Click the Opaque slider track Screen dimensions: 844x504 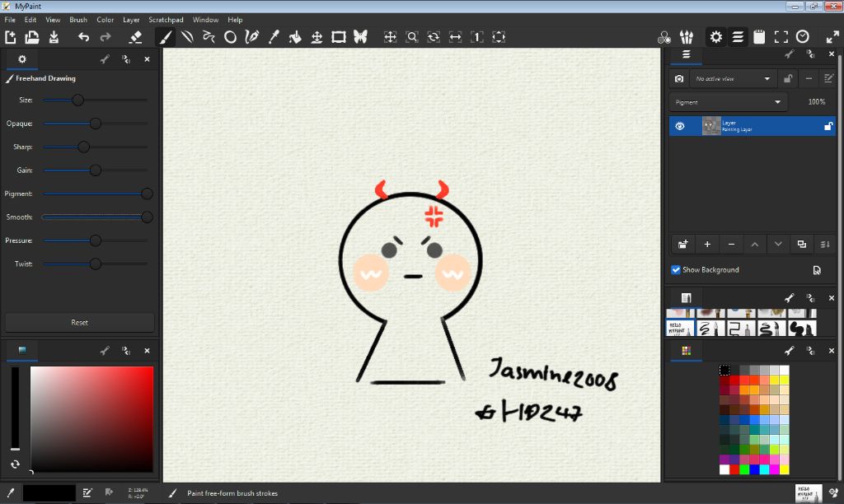pos(95,124)
